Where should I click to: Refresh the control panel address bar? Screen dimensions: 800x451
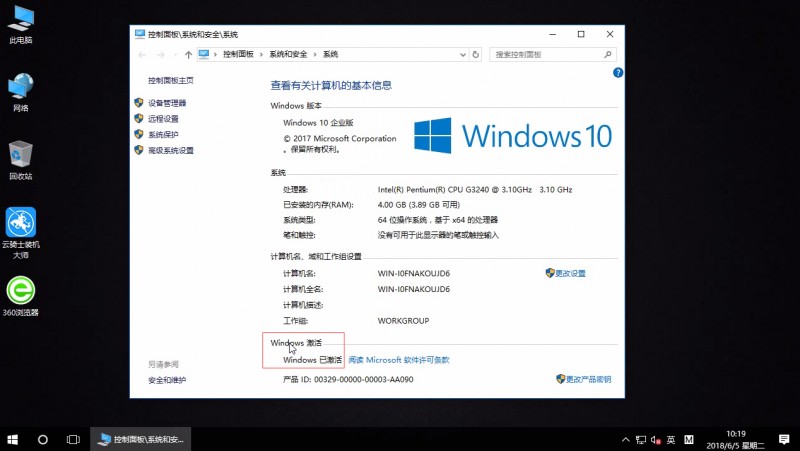coord(476,55)
